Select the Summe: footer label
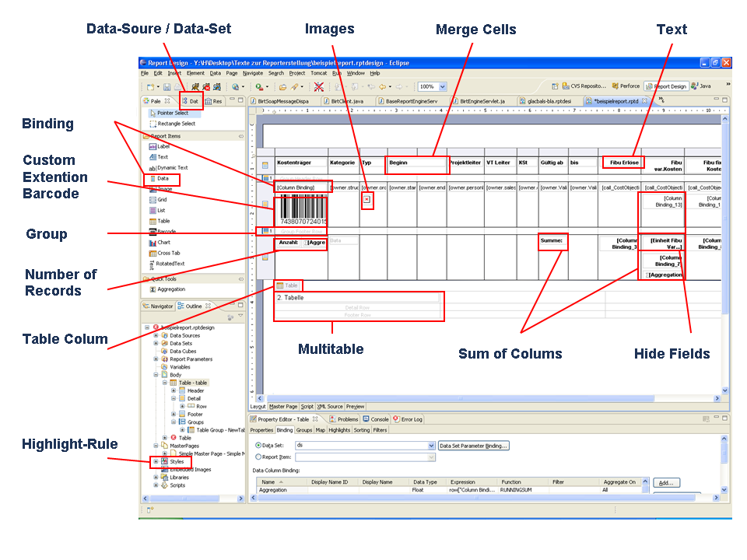The image size is (747, 560). point(552,240)
